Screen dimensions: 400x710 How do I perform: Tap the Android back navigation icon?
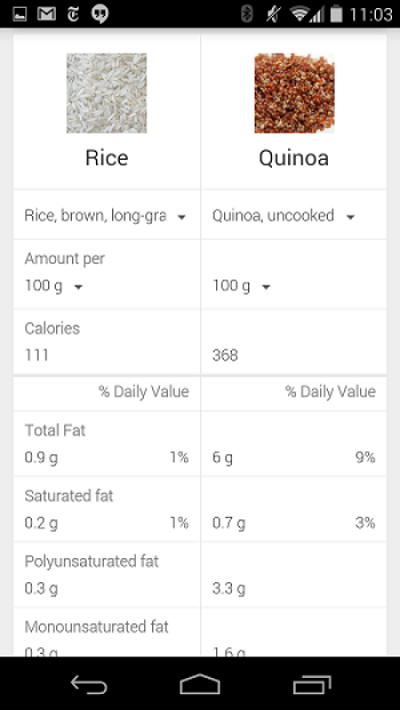tap(89, 685)
